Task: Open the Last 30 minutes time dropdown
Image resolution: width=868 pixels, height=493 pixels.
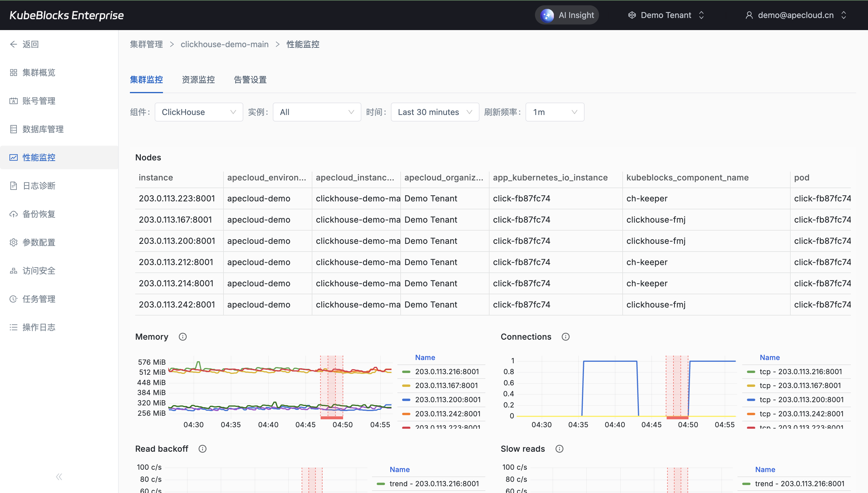Action: (x=435, y=112)
